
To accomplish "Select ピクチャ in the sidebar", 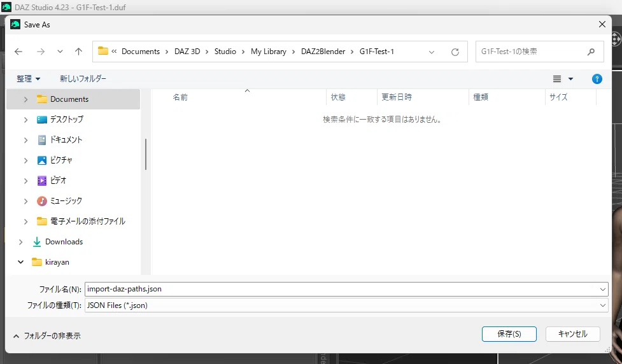I will pos(61,160).
